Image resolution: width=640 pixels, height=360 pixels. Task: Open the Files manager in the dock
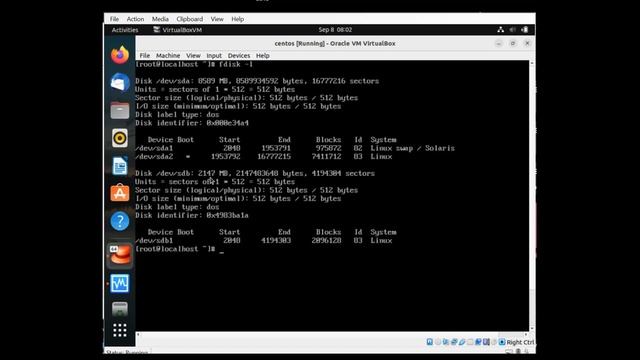coord(120,111)
